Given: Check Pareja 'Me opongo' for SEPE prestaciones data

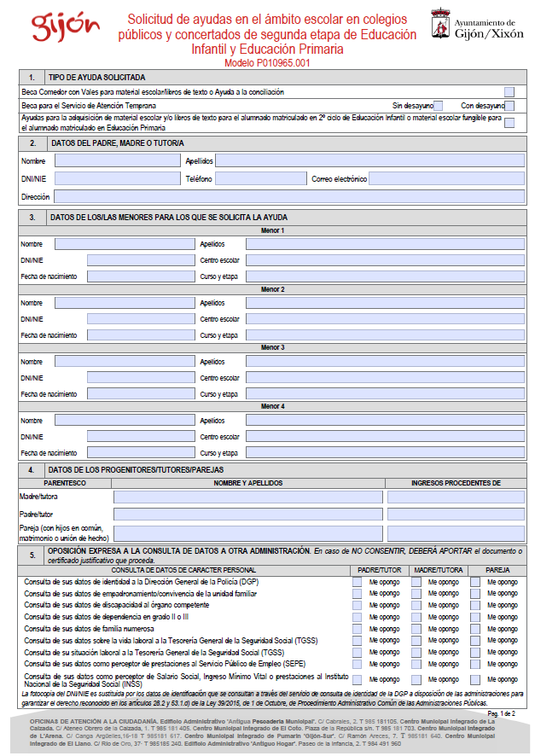Looking at the screenshot, I should (475, 663).
